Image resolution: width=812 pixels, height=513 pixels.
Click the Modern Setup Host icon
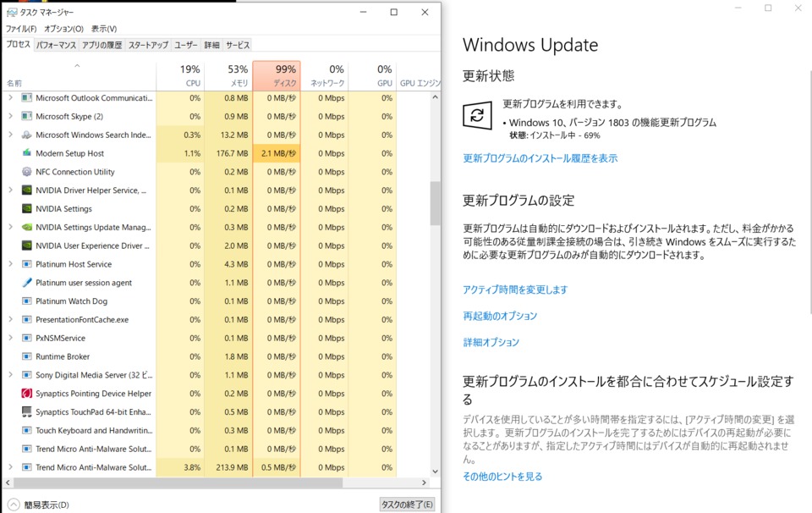[27, 153]
